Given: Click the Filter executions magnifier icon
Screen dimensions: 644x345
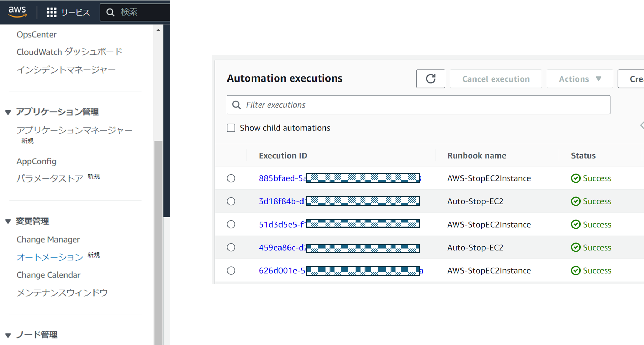Looking at the screenshot, I should point(237,105).
